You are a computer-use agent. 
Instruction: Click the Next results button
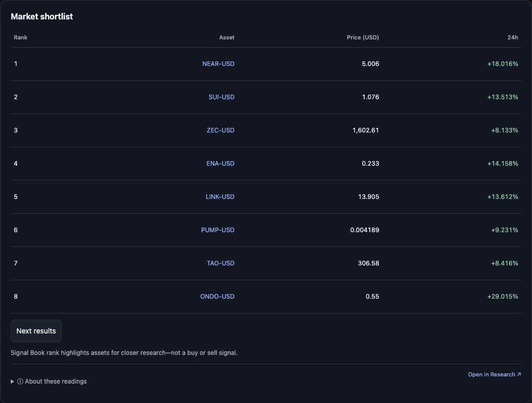coord(36,331)
